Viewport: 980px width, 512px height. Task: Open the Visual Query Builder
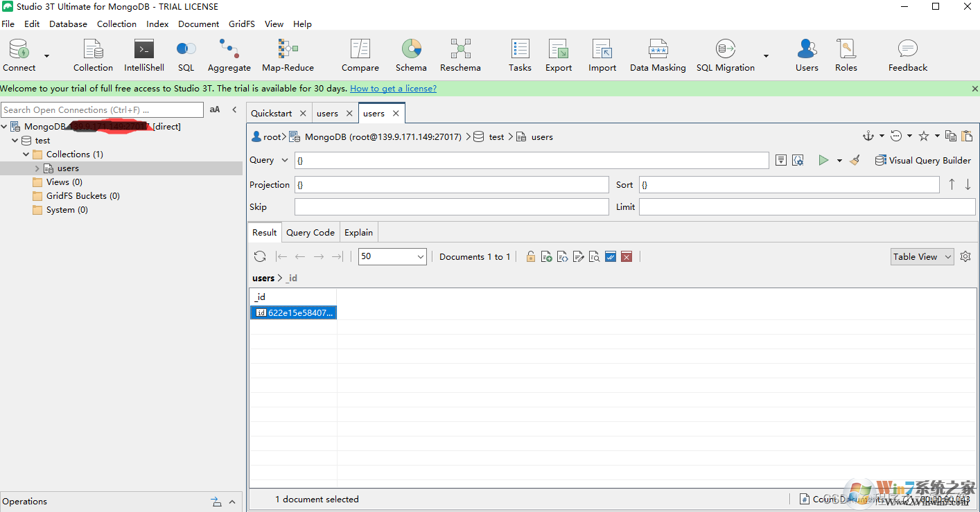(922, 160)
